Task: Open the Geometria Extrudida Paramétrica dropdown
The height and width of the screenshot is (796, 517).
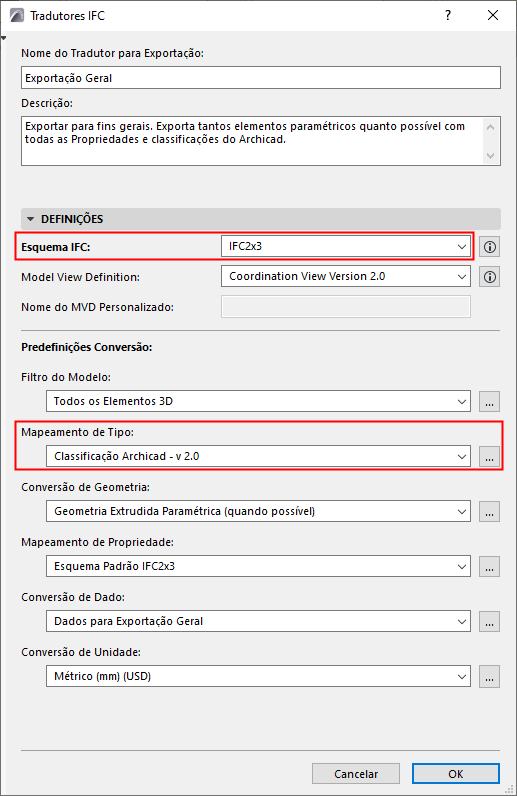Action: coord(258,511)
